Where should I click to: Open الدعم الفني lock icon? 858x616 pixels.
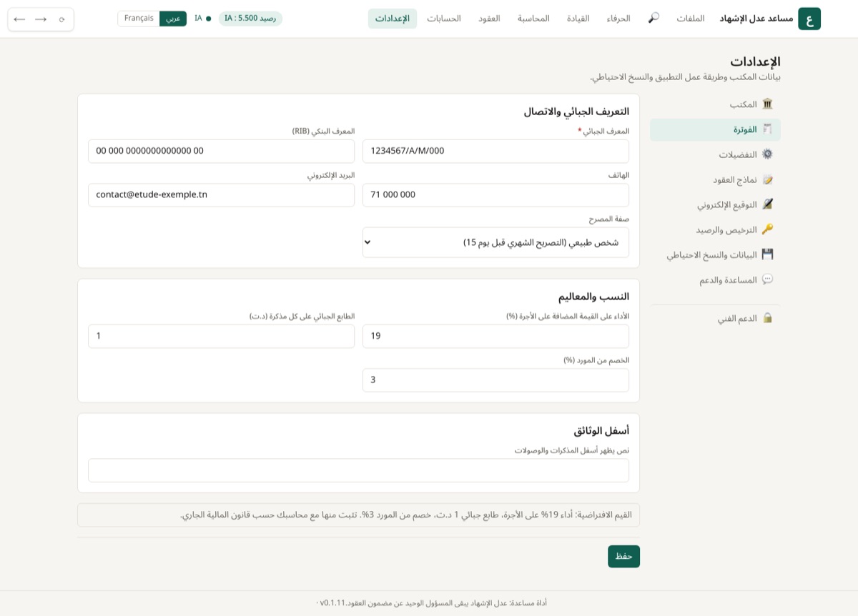pyautogui.click(x=767, y=318)
